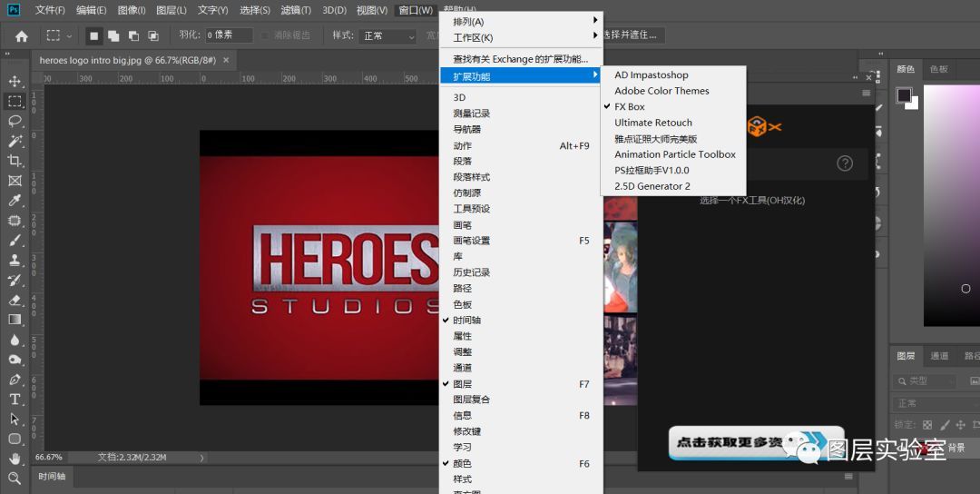Activate the Crop tool
Screen dimensions: 980x494
point(15,161)
